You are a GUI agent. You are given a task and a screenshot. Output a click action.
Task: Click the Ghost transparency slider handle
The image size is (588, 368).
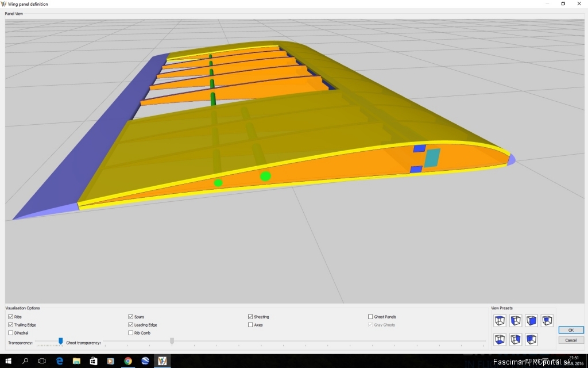click(x=172, y=341)
